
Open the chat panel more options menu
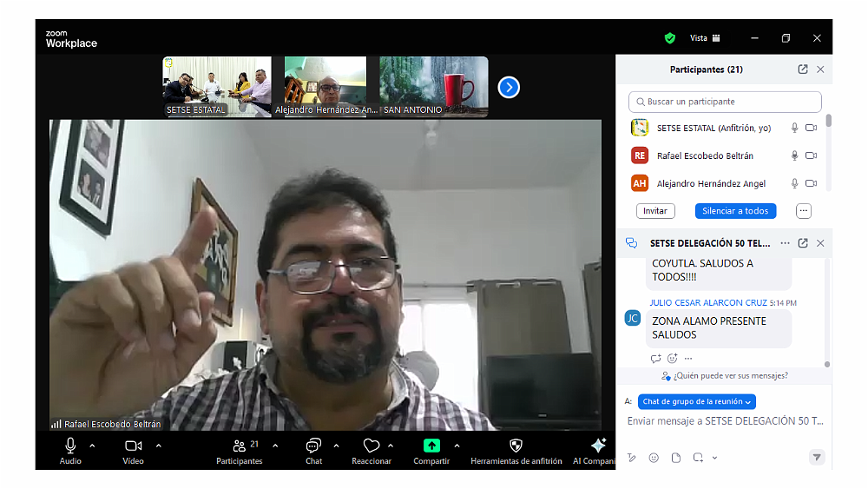[x=785, y=243]
